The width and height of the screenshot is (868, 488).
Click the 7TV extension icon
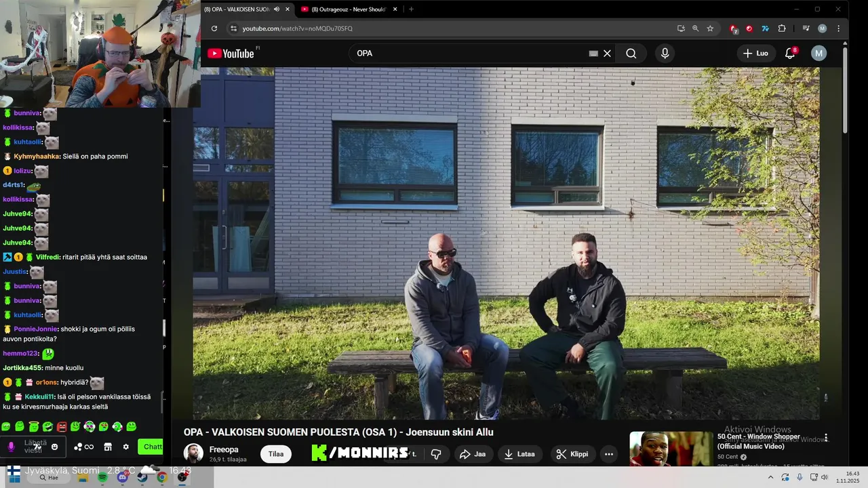(x=765, y=28)
